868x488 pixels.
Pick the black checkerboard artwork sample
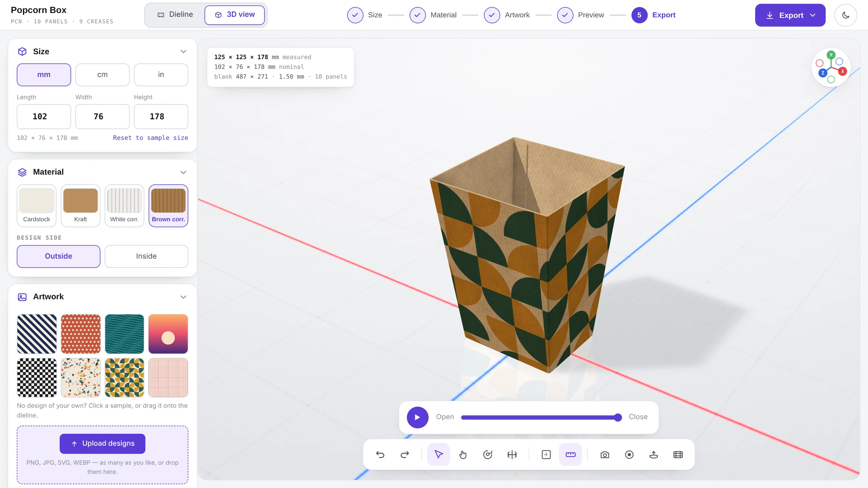tap(37, 377)
